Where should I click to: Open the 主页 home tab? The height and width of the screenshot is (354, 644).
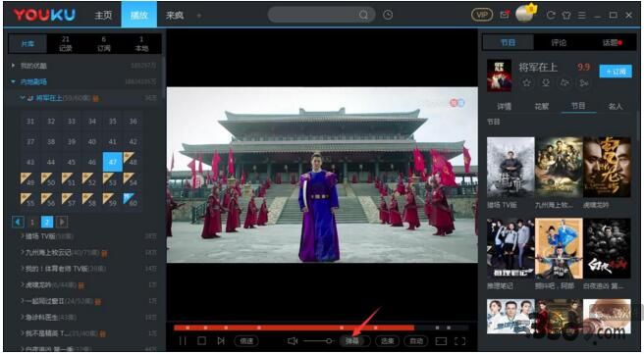pos(103,15)
